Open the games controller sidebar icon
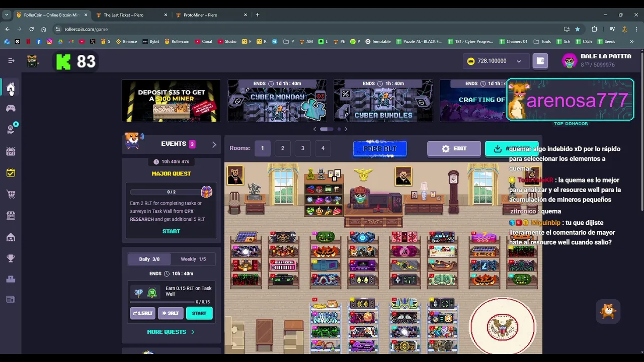This screenshot has width=644, height=362. click(11, 108)
